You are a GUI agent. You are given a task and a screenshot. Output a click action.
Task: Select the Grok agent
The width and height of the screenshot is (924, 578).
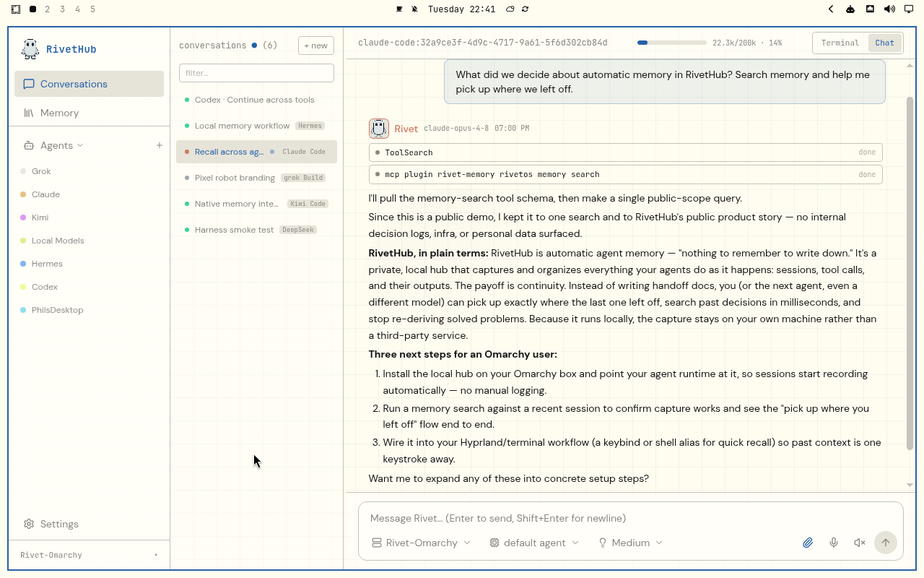(41, 171)
